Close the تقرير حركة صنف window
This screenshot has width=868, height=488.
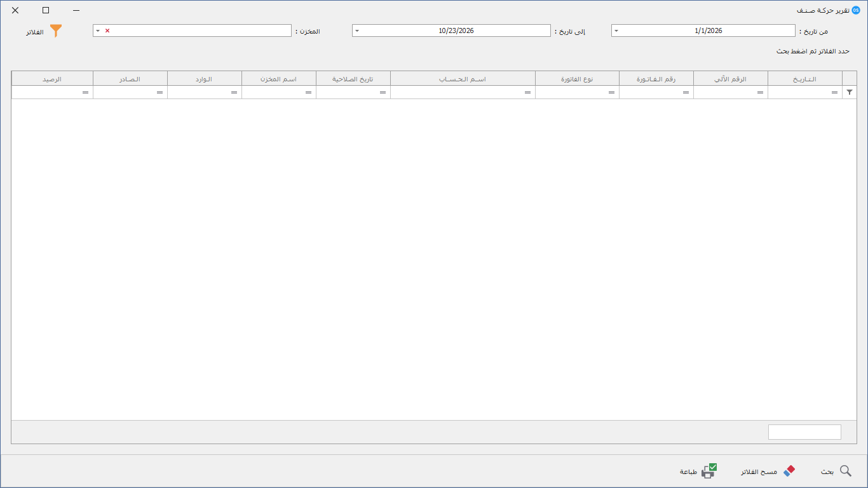coord(15,10)
